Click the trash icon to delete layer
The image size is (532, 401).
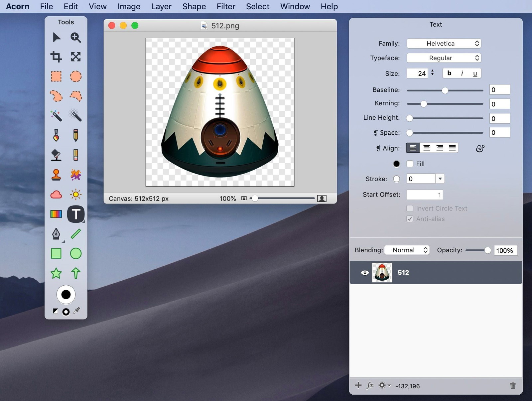coord(513,386)
